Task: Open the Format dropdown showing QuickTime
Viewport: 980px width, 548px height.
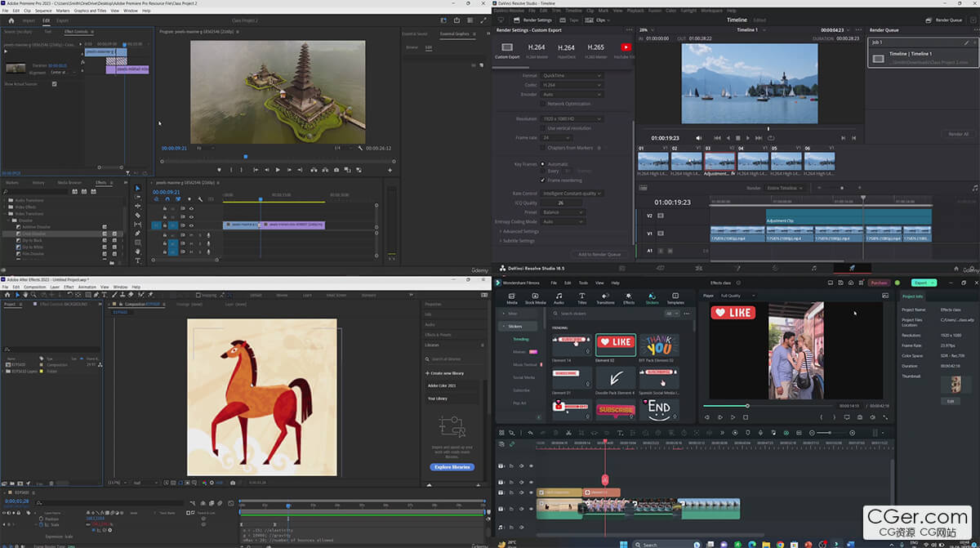Action: point(572,76)
